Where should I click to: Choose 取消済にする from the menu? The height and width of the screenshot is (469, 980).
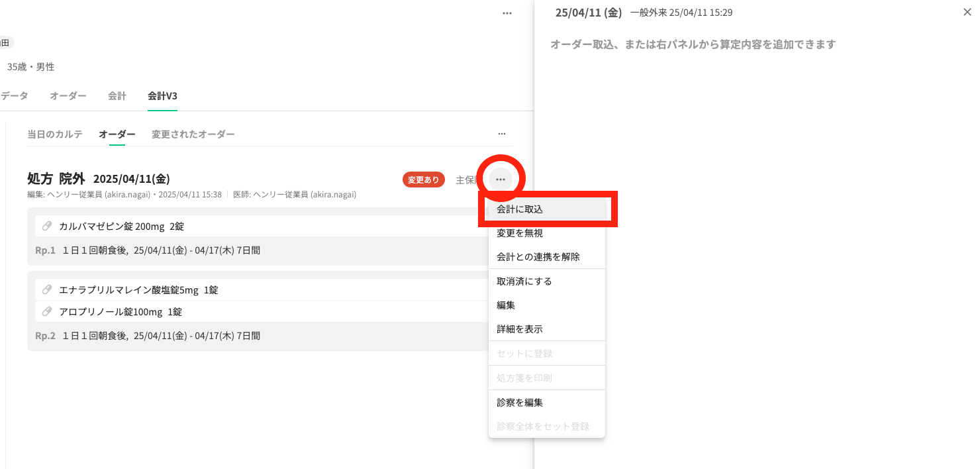pos(547,282)
